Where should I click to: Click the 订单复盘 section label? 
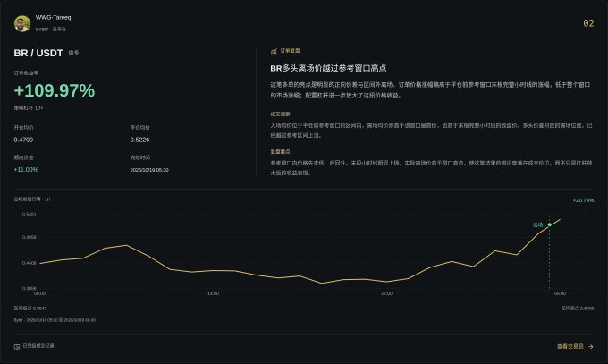click(x=290, y=51)
